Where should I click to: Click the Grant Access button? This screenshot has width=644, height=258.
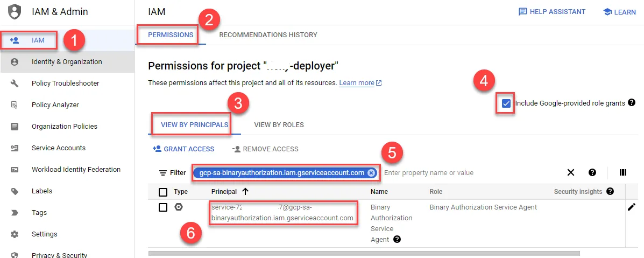coord(183,149)
